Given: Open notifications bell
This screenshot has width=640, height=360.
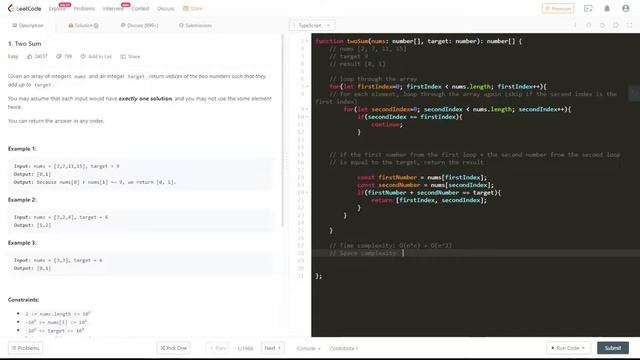Looking at the screenshot, I should 607,9.
